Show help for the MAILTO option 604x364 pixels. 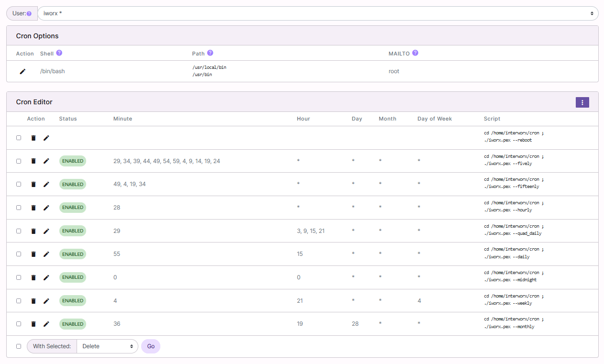tap(415, 53)
